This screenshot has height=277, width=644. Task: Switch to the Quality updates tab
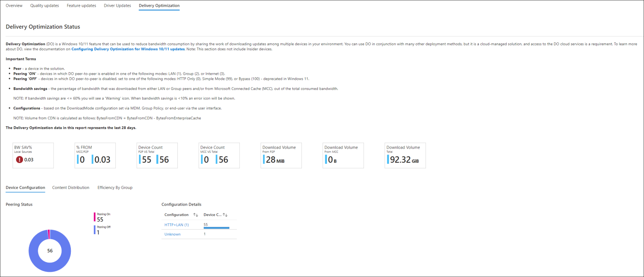coord(44,5)
